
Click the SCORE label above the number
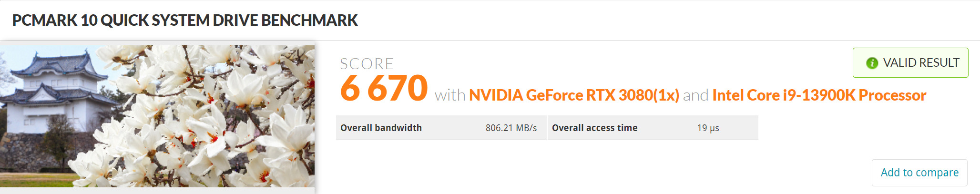pyautogui.click(x=367, y=64)
